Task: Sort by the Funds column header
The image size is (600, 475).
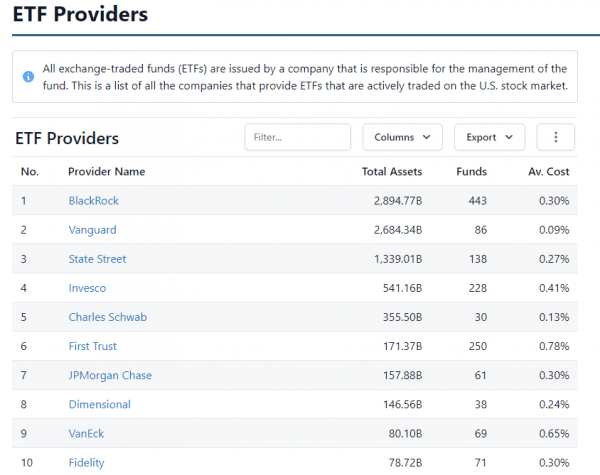Action: click(471, 172)
